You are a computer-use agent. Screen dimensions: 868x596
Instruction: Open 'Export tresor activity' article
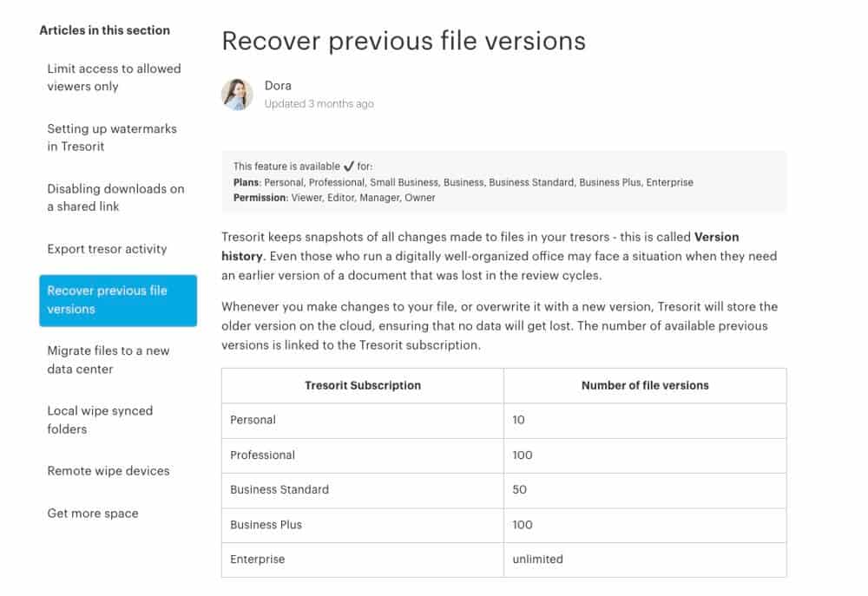[x=107, y=249]
